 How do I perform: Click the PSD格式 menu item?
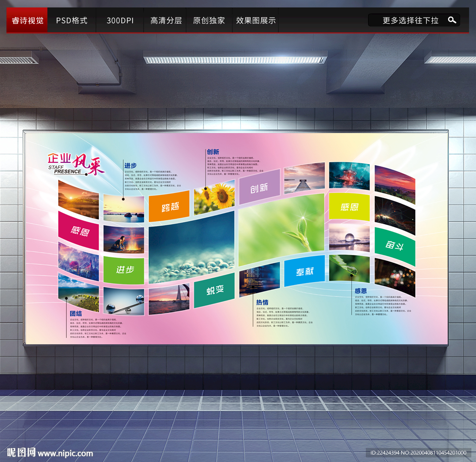click(71, 20)
